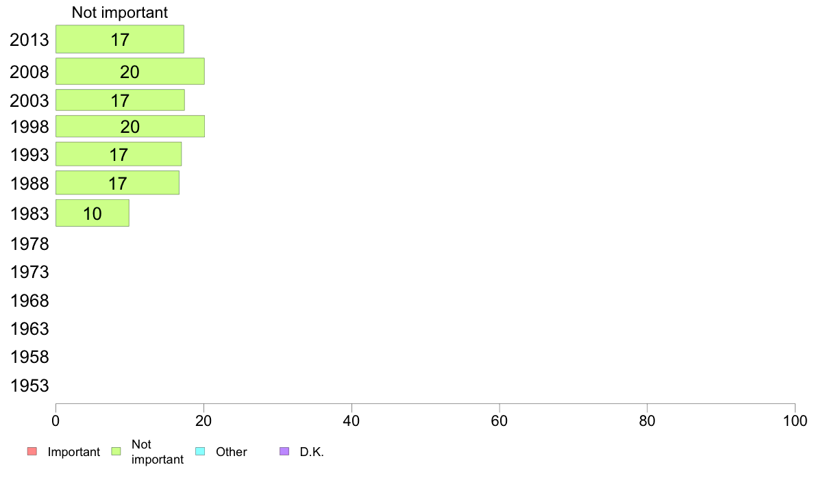This screenshot has height=504, width=814.
Task: Select the 1988 green bar
Action: [118, 183]
